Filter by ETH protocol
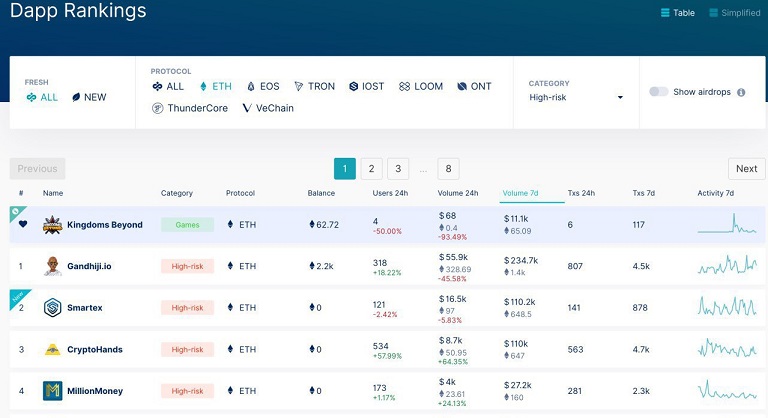The height and width of the screenshot is (418, 768). [x=216, y=86]
